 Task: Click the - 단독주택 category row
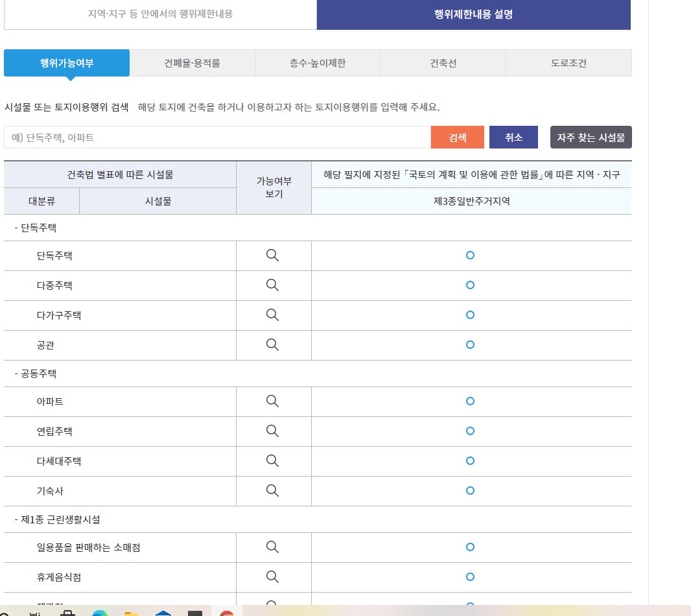[x=318, y=228]
